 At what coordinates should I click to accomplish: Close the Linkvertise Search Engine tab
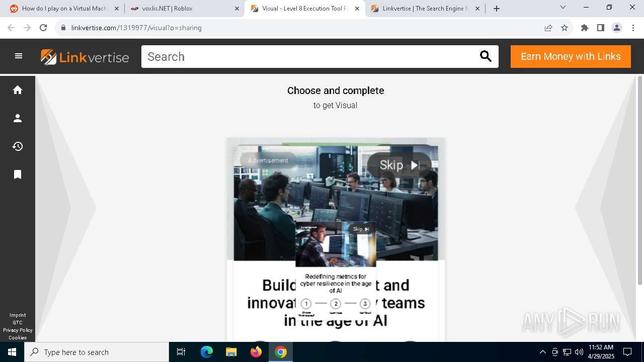pyautogui.click(x=477, y=9)
